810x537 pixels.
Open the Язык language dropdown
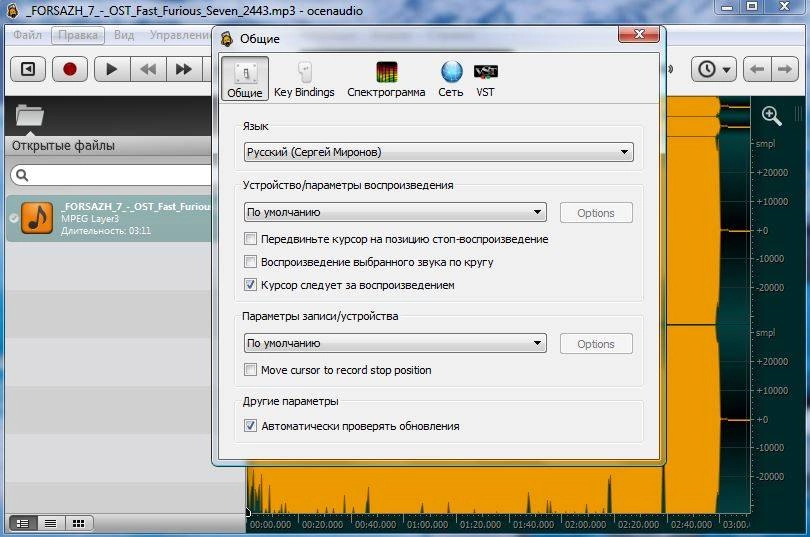[439, 152]
